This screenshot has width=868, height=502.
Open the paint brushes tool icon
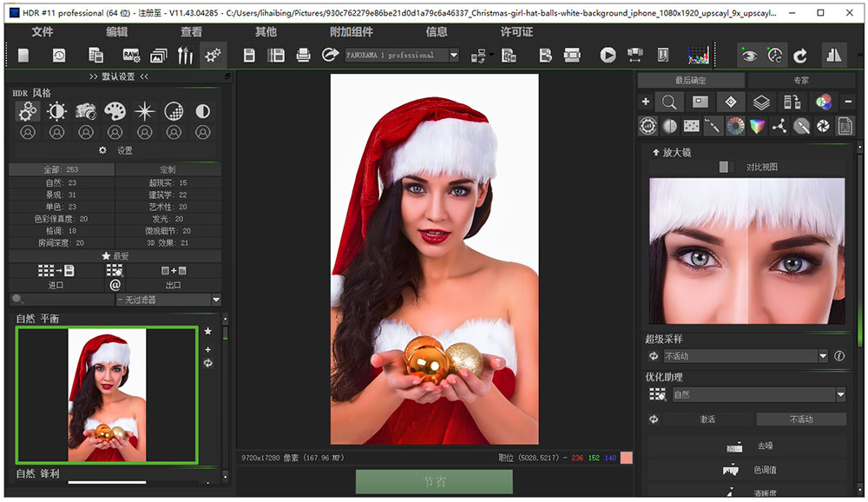(x=185, y=55)
